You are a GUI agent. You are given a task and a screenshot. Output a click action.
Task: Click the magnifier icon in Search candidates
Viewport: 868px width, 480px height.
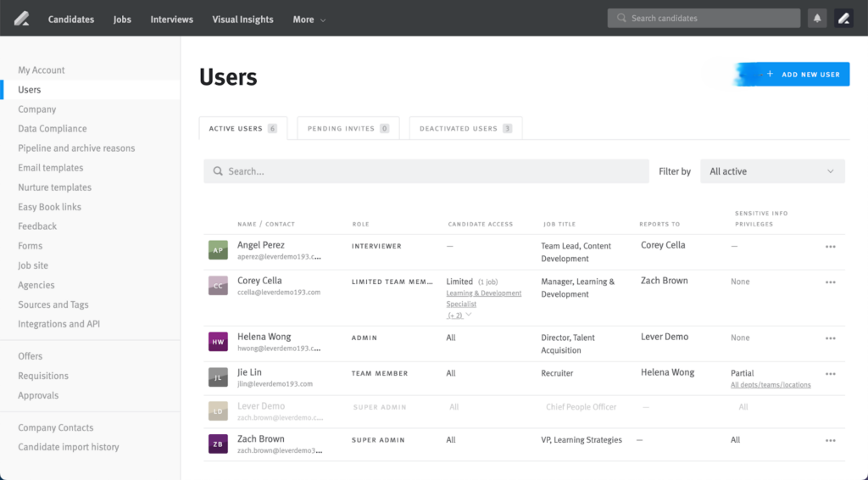click(621, 19)
